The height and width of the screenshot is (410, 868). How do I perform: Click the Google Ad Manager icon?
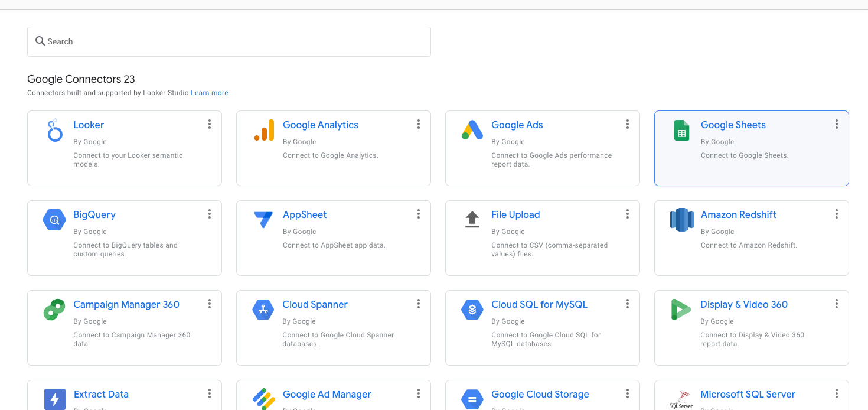[x=264, y=399]
